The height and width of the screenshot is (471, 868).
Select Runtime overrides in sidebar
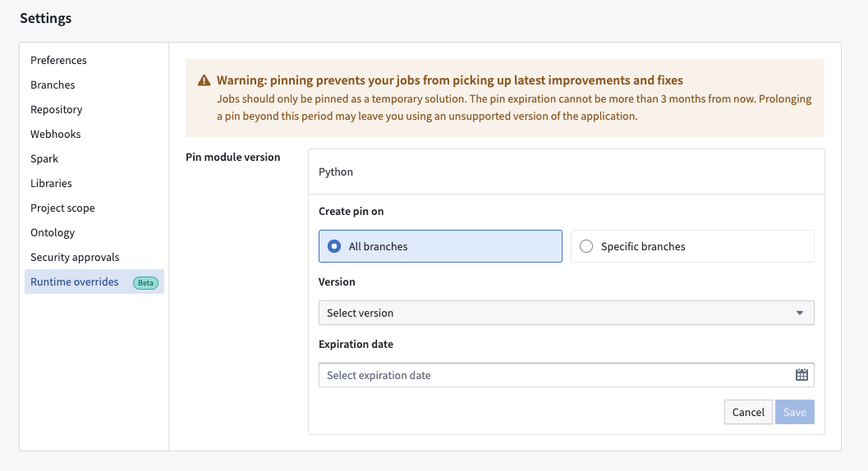(94, 281)
